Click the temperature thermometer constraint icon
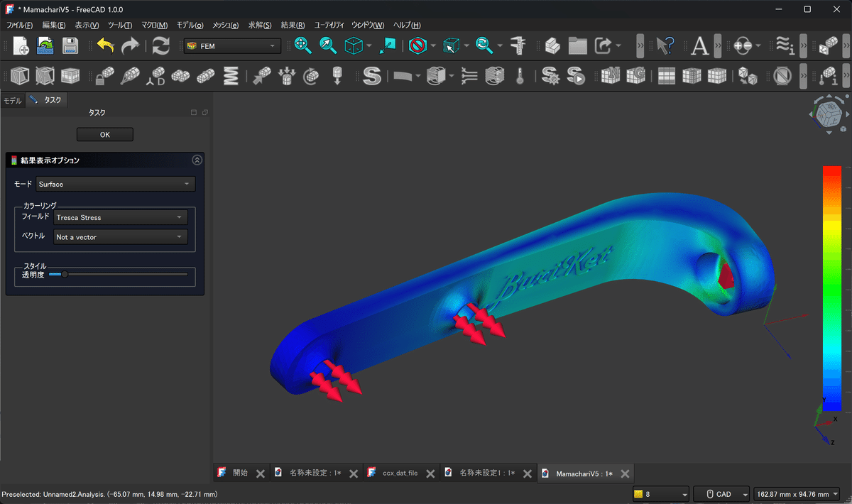Screen dimensions: 852x504 click(520, 75)
